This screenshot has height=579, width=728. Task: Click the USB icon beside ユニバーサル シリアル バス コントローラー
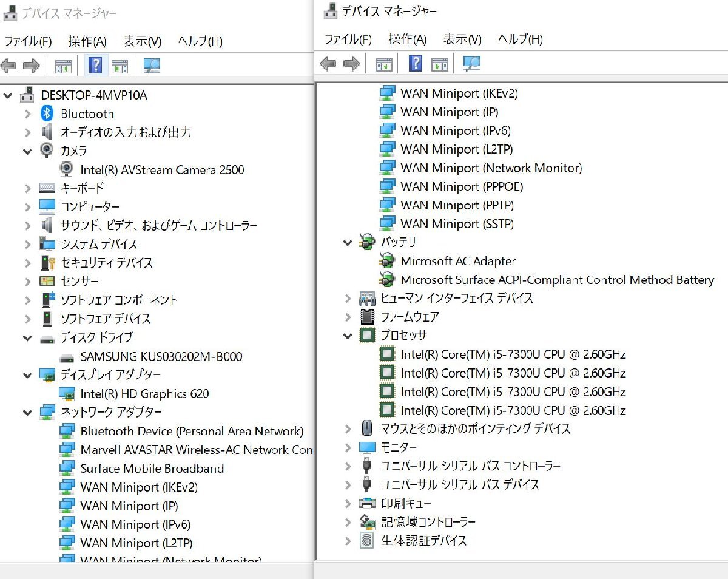[x=367, y=466]
